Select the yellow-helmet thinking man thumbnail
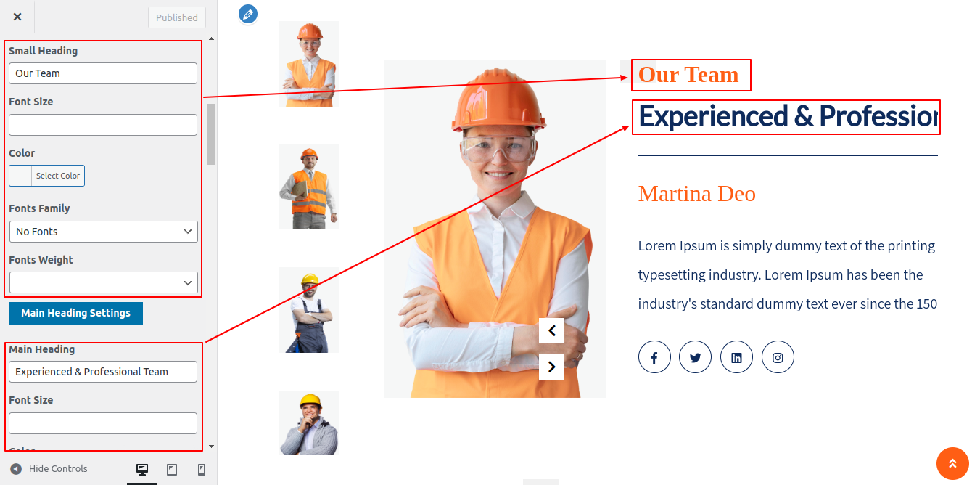The height and width of the screenshot is (485, 980). tap(309, 423)
